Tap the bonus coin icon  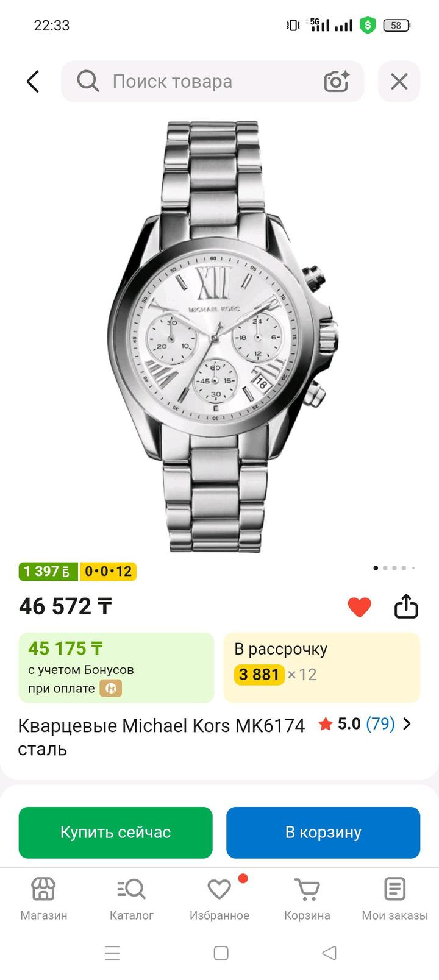(111, 689)
